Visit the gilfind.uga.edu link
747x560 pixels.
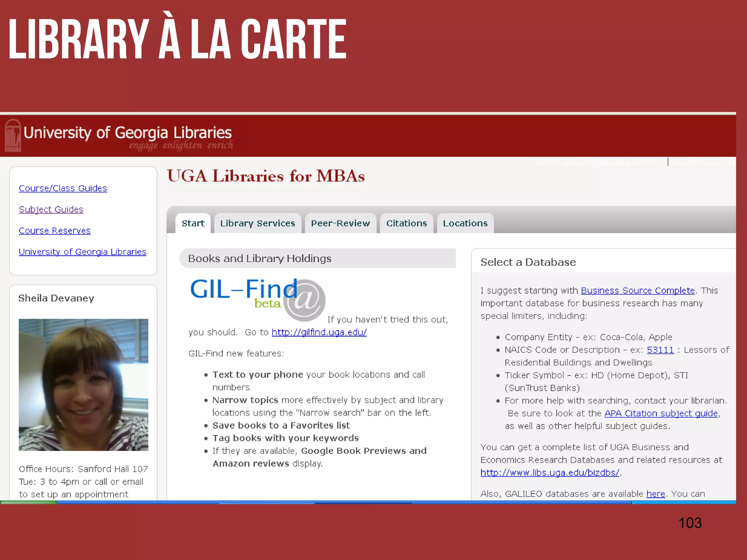(319, 332)
